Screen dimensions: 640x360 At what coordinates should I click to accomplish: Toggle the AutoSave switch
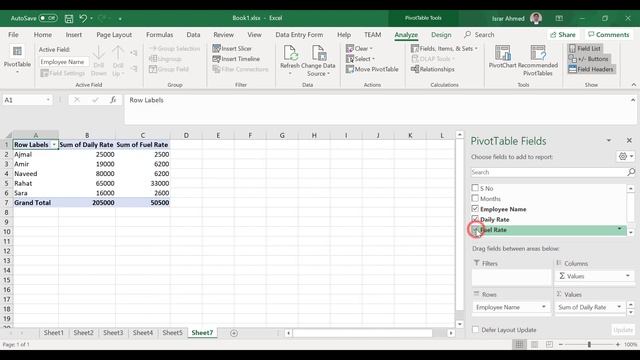click(x=48, y=18)
